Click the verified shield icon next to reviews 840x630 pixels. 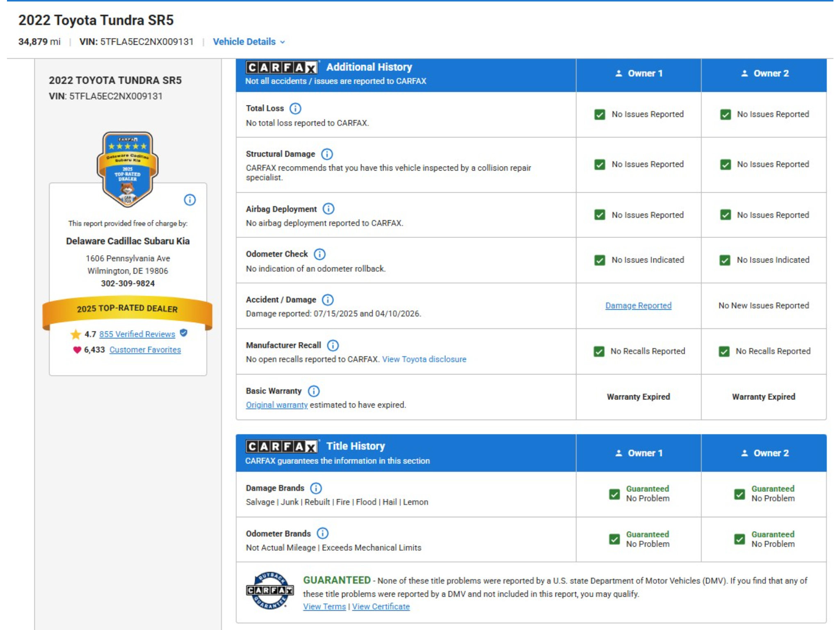[x=184, y=333]
